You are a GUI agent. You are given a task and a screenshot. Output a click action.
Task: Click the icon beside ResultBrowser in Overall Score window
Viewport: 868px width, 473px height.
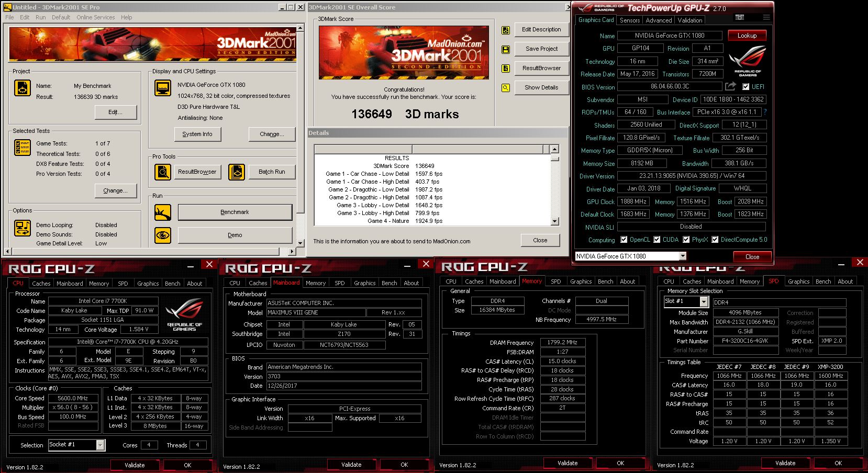pyautogui.click(x=506, y=69)
